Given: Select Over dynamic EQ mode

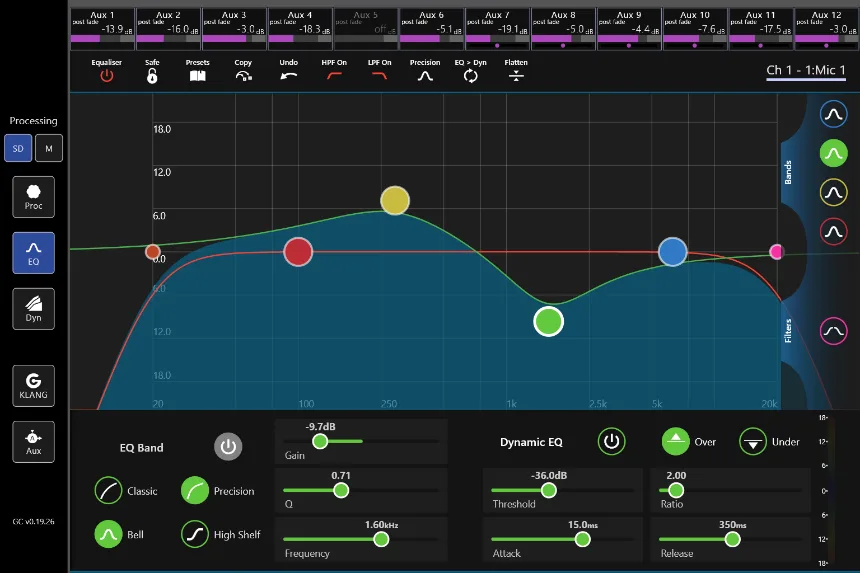Looking at the screenshot, I should click(676, 441).
